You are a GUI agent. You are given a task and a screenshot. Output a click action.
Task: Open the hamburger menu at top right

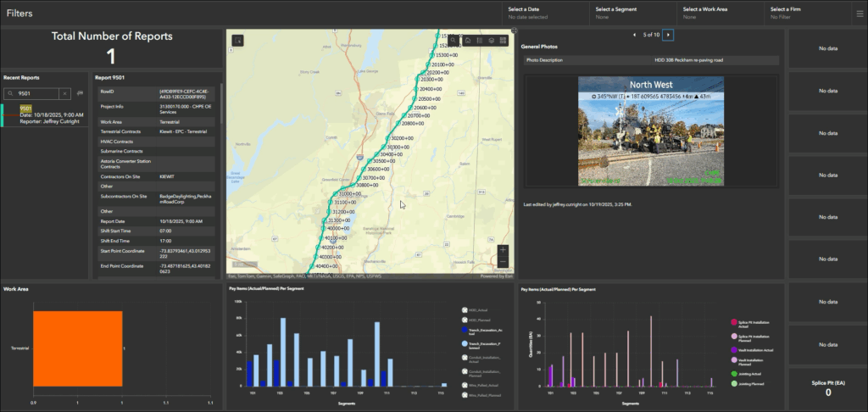tap(860, 13)
